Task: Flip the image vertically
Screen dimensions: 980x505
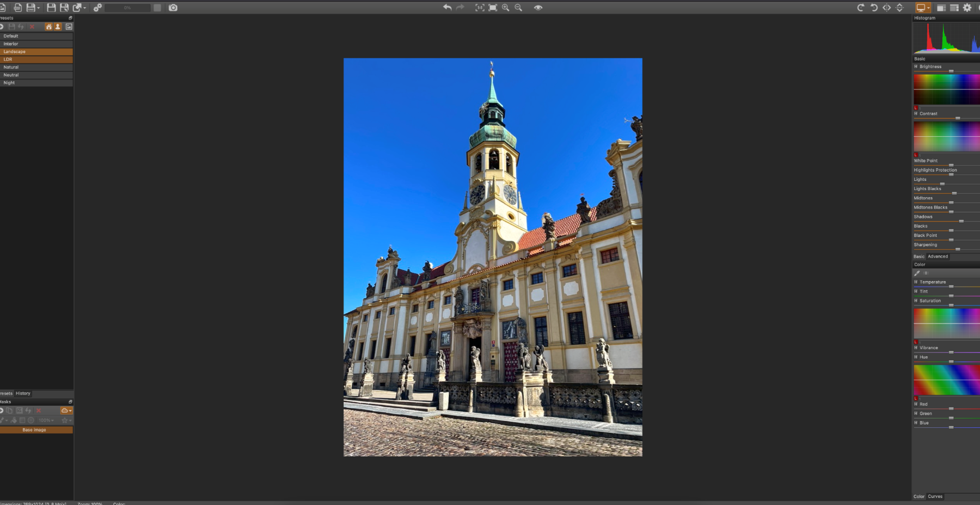Action: [x=899, y=8]
